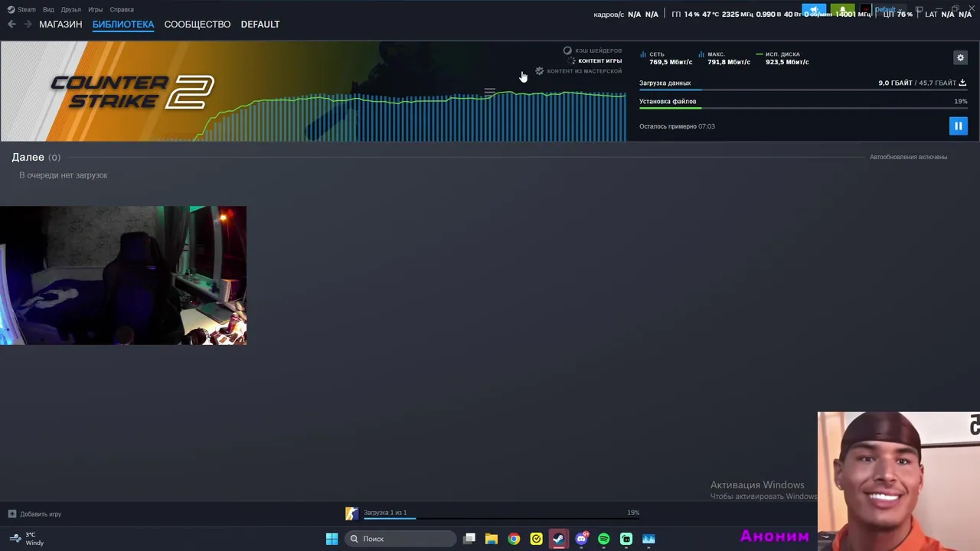Click the workshop content gear icon
980x551 pixels.
(x=539, y=70)
